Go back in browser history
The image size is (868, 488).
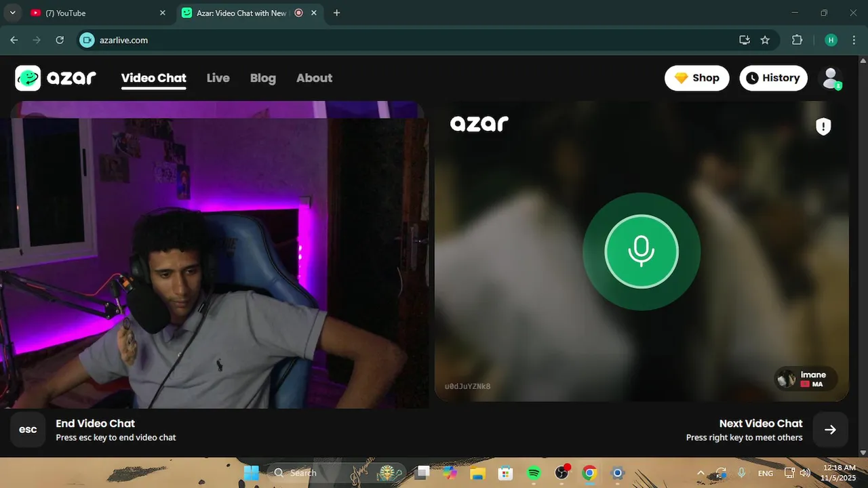[14, 40]
